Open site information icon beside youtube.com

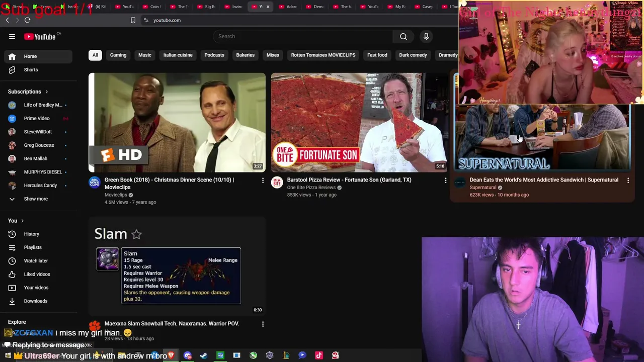(x=146, y=20)
